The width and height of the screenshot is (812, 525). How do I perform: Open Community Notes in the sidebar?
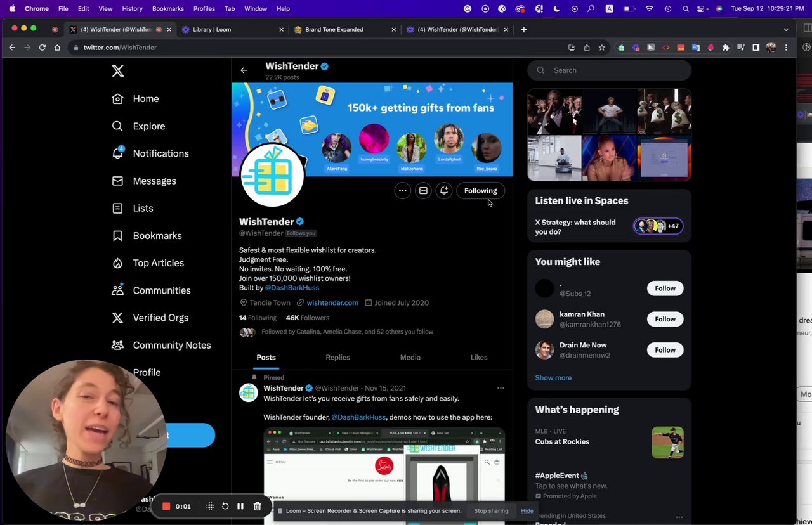tap(161, 345)
